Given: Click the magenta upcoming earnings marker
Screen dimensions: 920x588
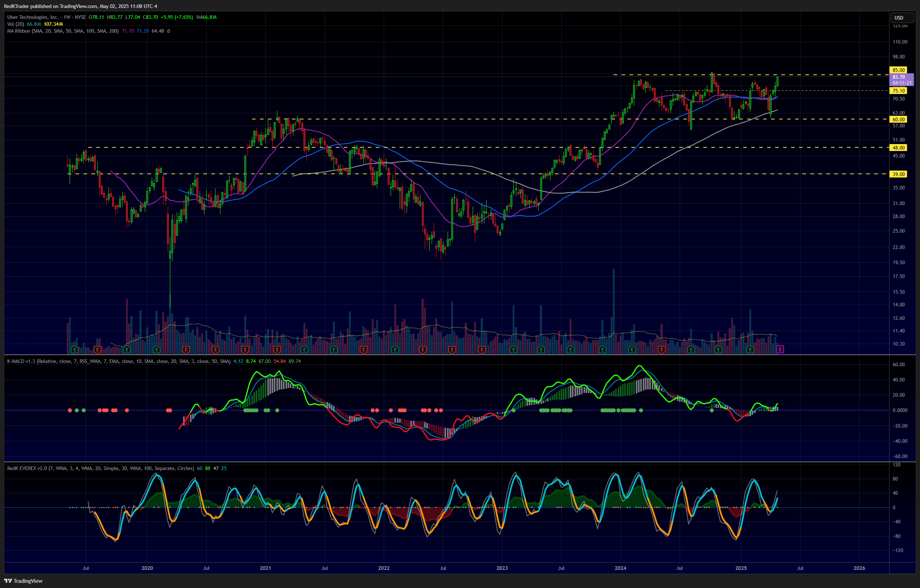Looking at the screenshot, I should (780, 349).
